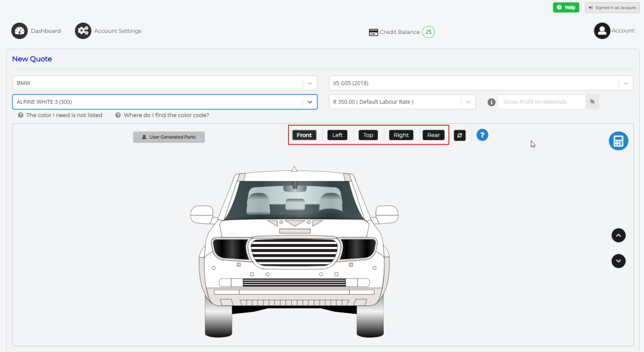Expand the X5 G05 (2018) model dropdown
Viewport: 644px width, 352px height.
click(x=481, y=83)
